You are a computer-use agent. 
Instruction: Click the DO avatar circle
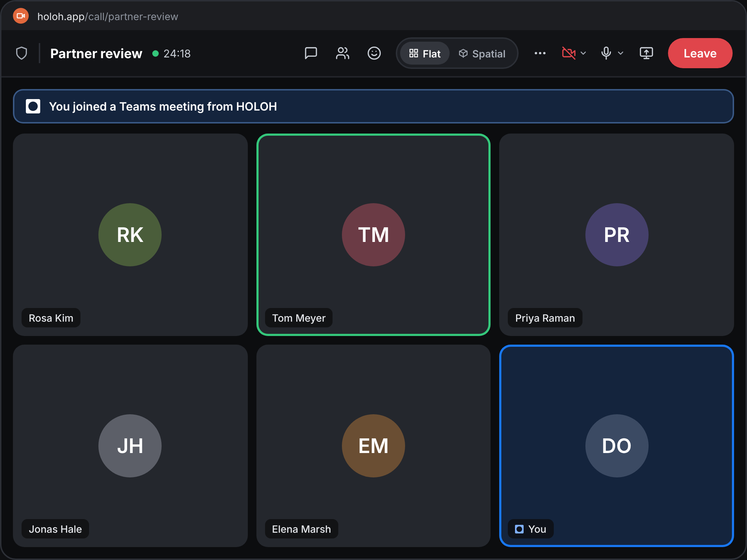click(x=617, y=446)
